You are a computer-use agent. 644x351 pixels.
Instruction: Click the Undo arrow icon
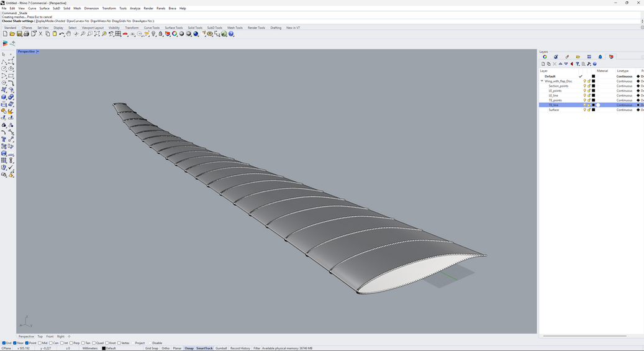61,34
